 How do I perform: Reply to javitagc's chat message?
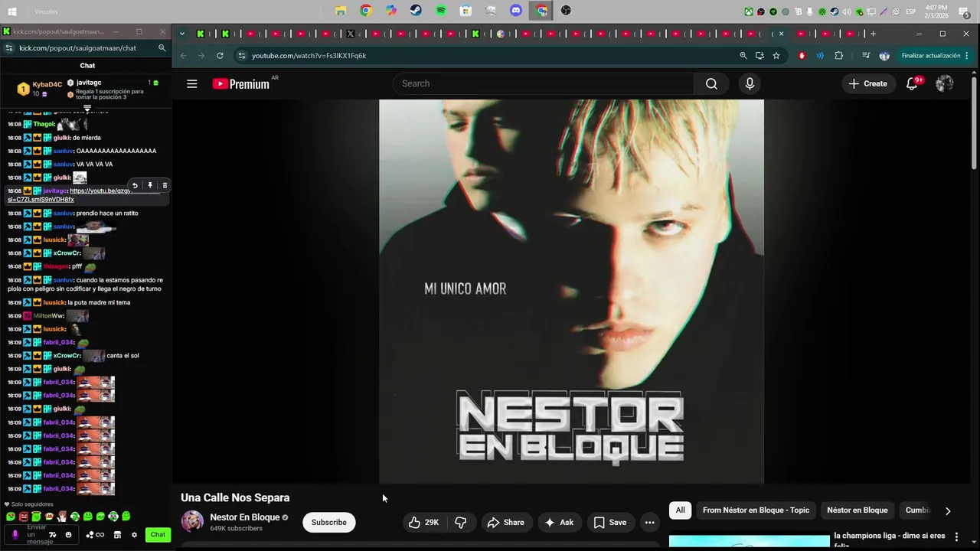(x=135, y=185)
